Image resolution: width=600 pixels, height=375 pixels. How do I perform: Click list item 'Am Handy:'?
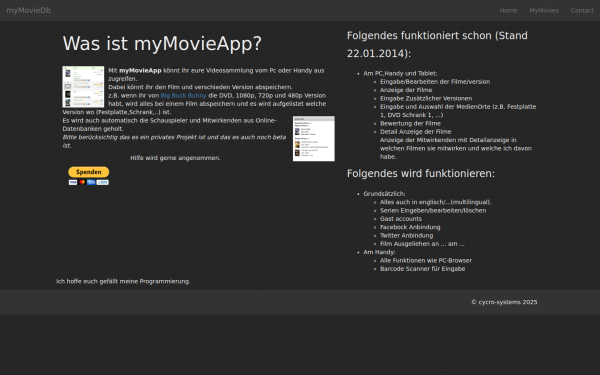(379, 252)
